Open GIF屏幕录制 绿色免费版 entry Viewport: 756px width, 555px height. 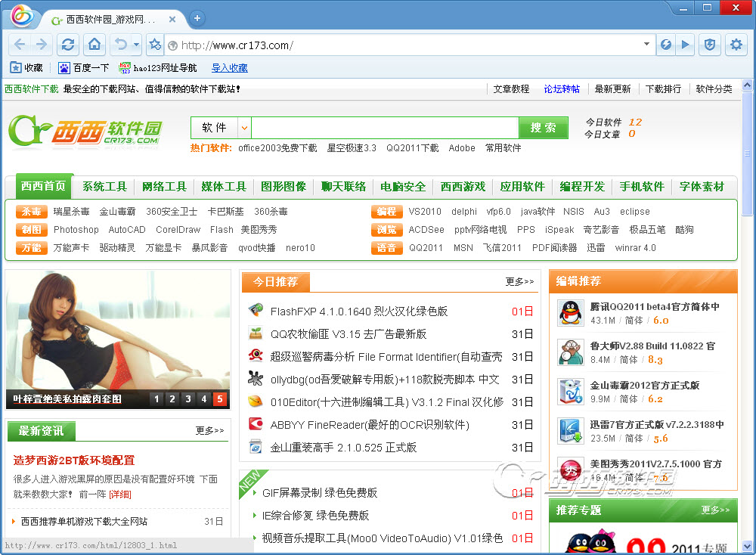coord(320,493)
